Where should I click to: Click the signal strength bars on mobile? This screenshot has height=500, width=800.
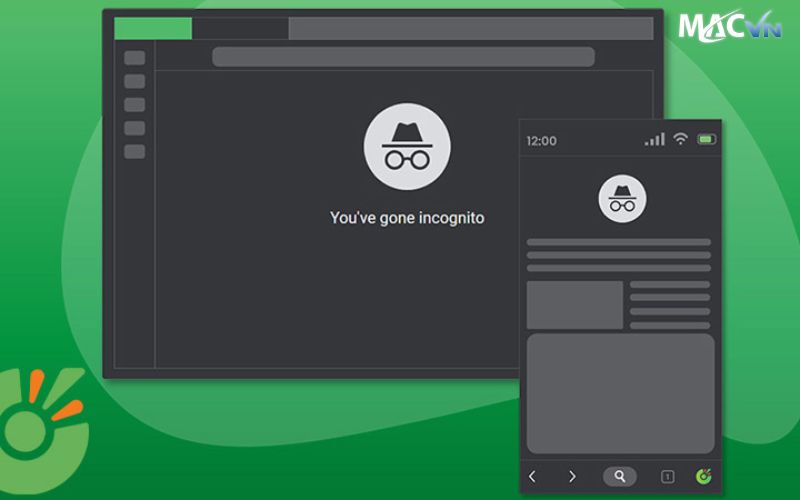[x=655, y=140]
